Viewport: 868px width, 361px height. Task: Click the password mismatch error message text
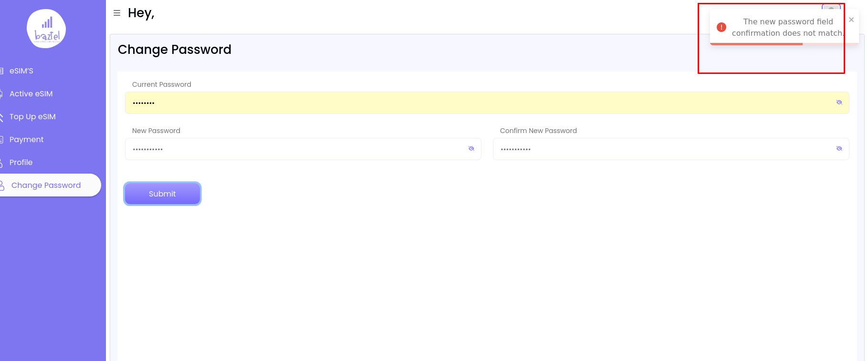[788, 27]
